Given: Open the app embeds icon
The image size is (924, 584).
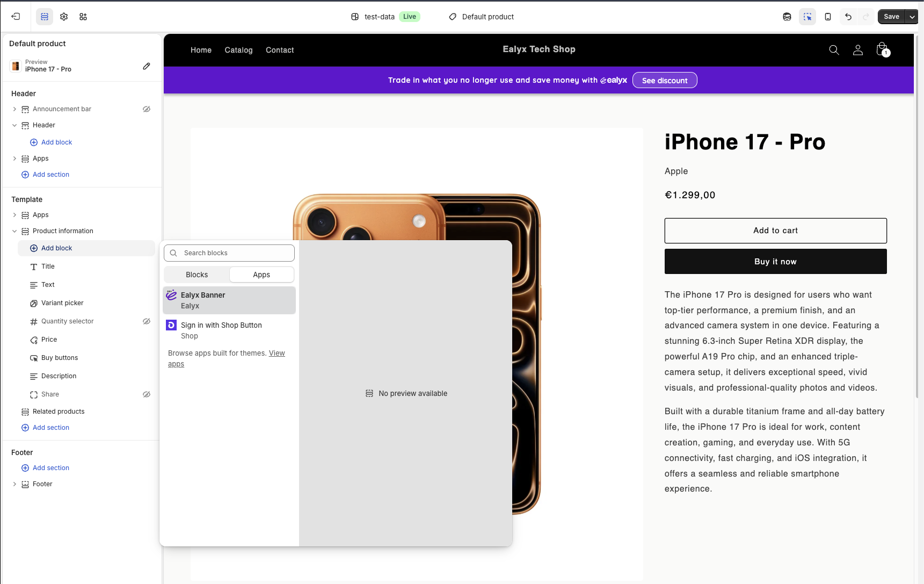Looking at the screenshot, I should pyautogui.click(x=83, y=17).
